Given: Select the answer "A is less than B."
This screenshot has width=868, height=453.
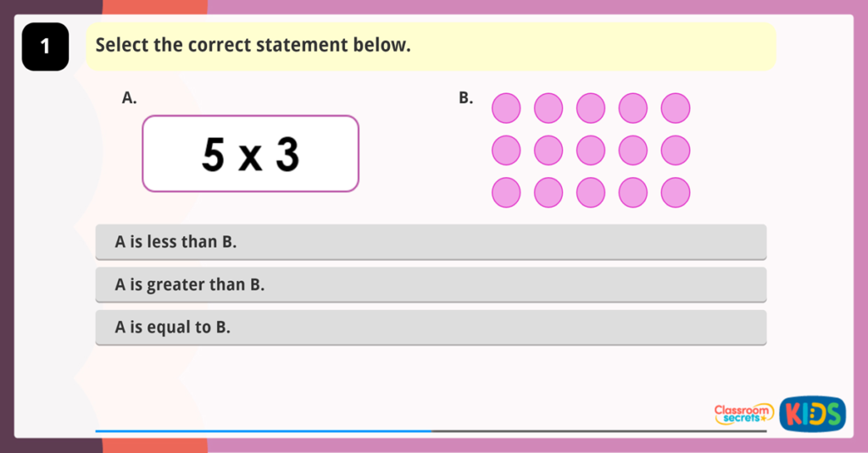Looking at the screenshot, I should coord(431,242).
